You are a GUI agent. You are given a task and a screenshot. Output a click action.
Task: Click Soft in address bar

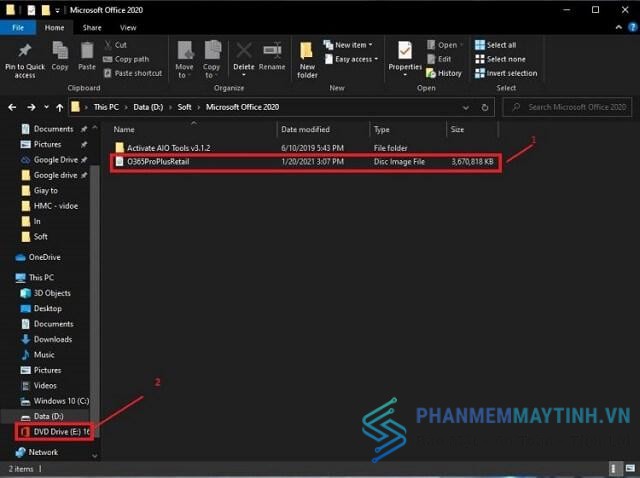click(x=184, y=107)
